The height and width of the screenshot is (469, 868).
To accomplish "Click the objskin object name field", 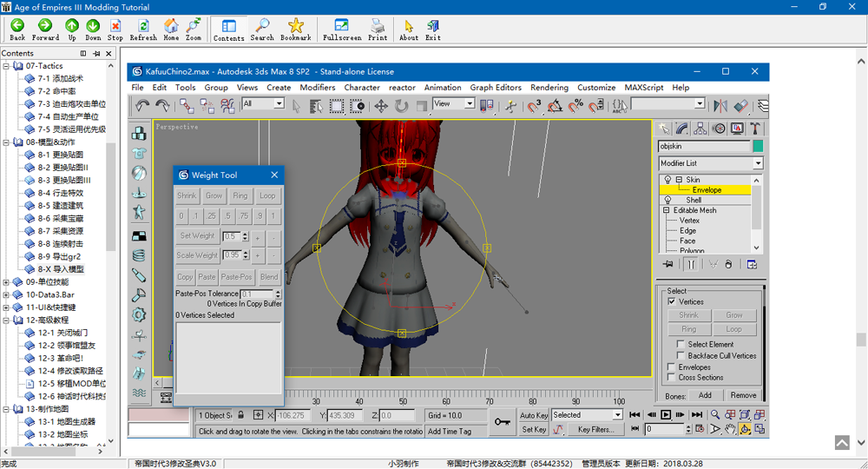I will [704, 146].
